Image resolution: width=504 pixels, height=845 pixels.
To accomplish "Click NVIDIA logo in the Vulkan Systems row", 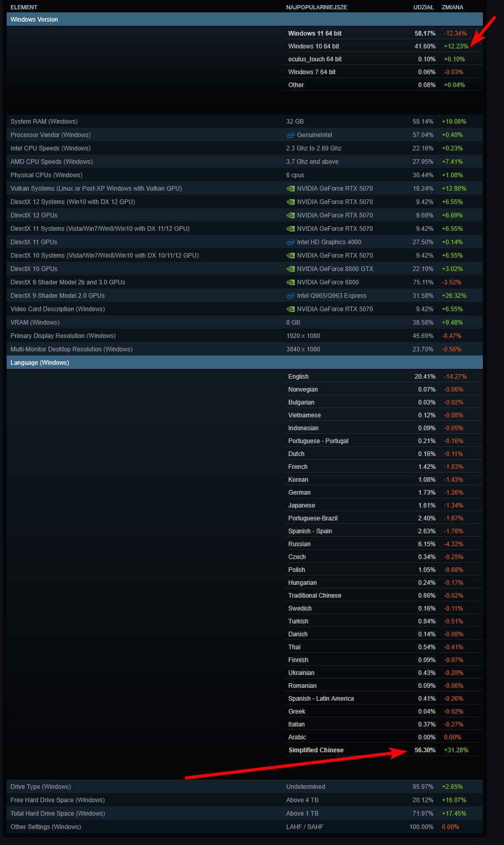I will click(x=291, y=189).
